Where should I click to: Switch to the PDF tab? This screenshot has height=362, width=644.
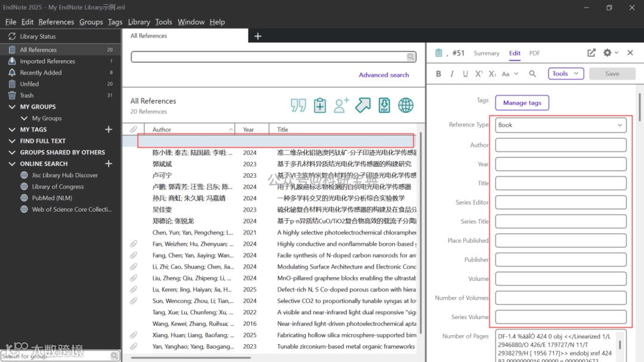(x=534, y=53)
